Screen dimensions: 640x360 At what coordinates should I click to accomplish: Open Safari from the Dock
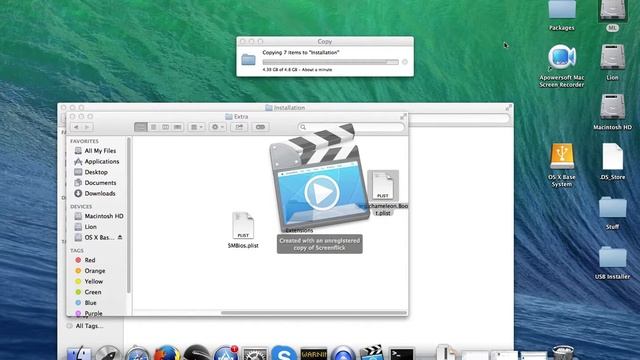click(x=137, y=353)
